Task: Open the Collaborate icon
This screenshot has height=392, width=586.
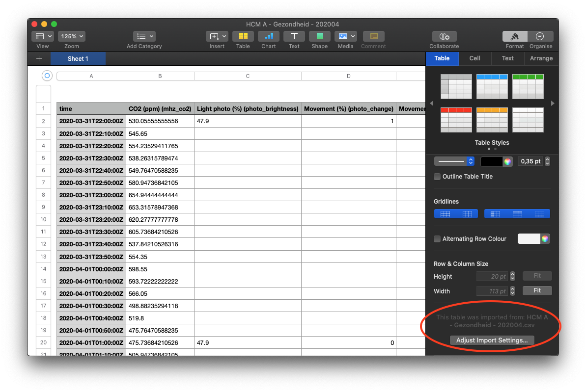Action: point(444,36)
